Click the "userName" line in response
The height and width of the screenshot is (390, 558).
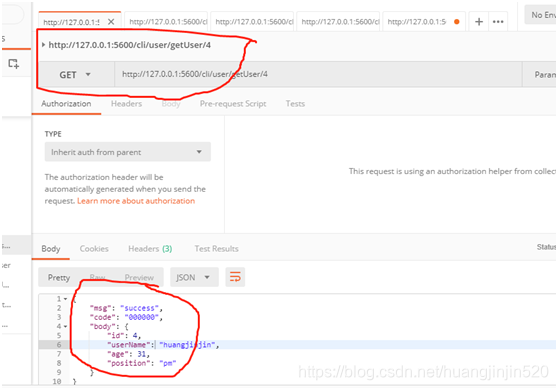(163, 344)
